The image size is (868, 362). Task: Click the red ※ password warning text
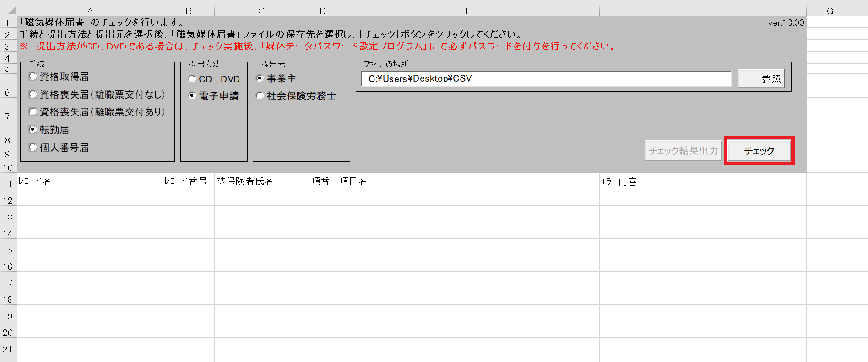(x=317, y=46)
